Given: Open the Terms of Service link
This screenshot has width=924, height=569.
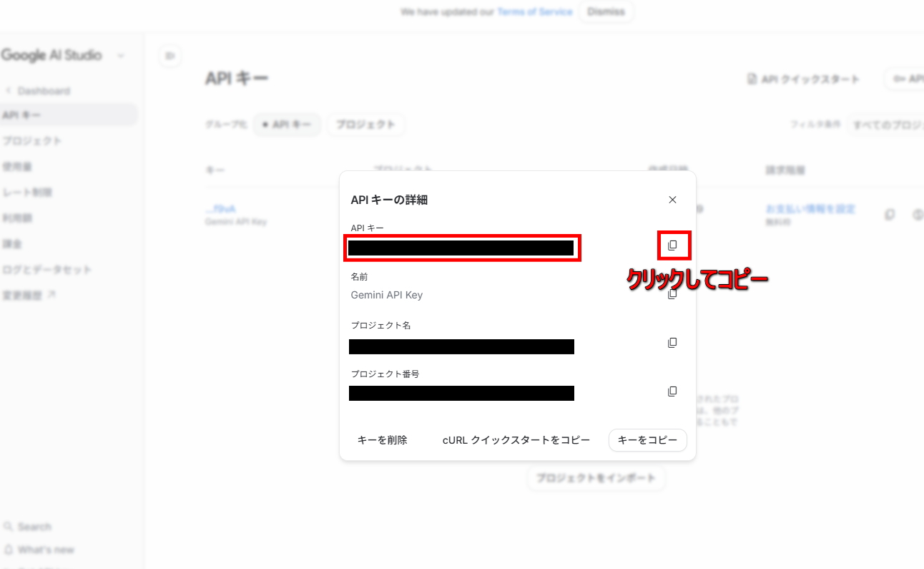Looking at the screenshot, I should [535, 12].
